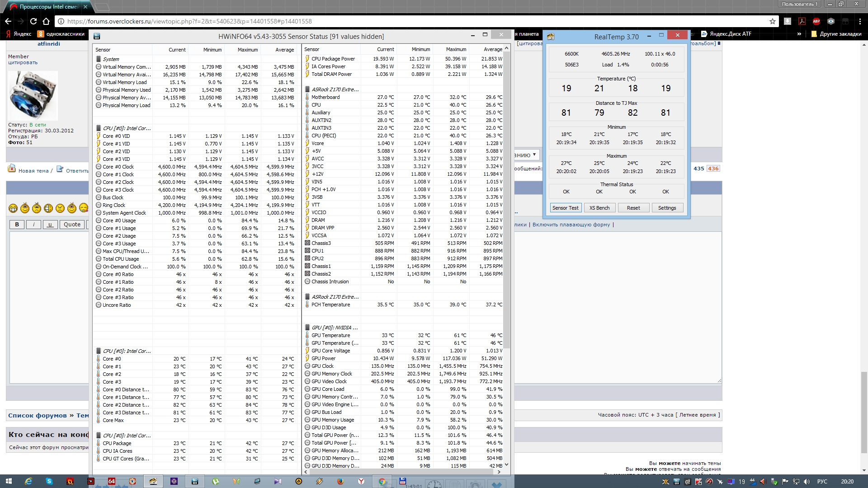Expand the hidden bookmarks chevron

click(x=799, y=34)
